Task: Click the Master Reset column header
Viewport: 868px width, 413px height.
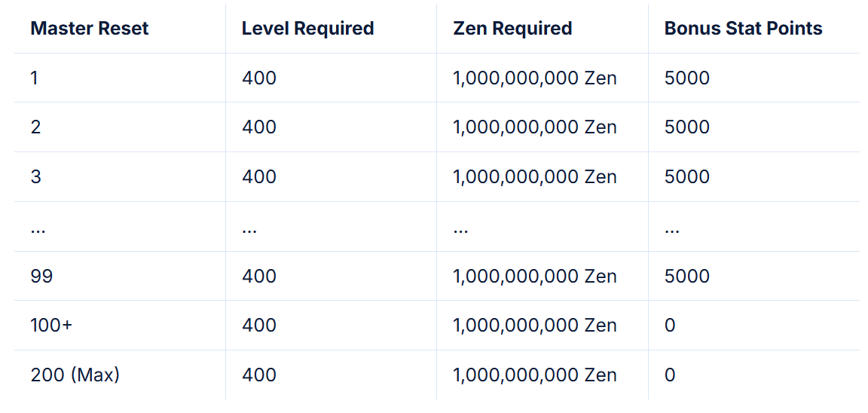Action: (89, 29)
